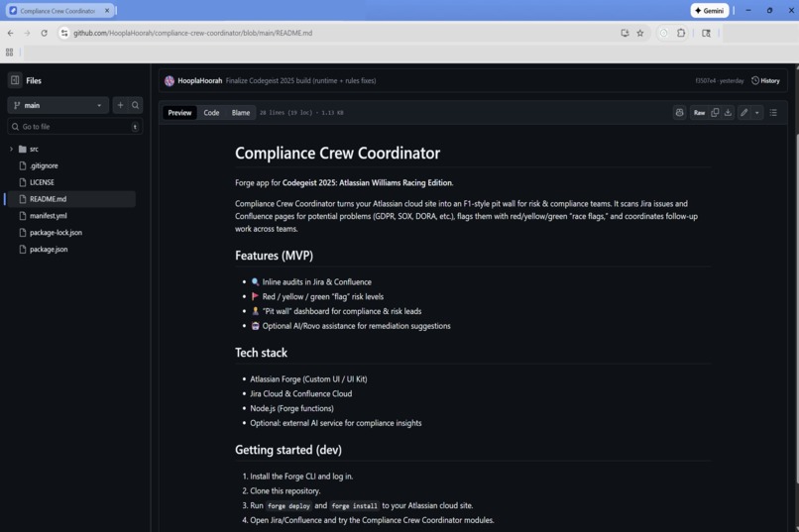This screenshot has width=799, height=532.
Task: Go forward in browser
Action: pos(27,33)
